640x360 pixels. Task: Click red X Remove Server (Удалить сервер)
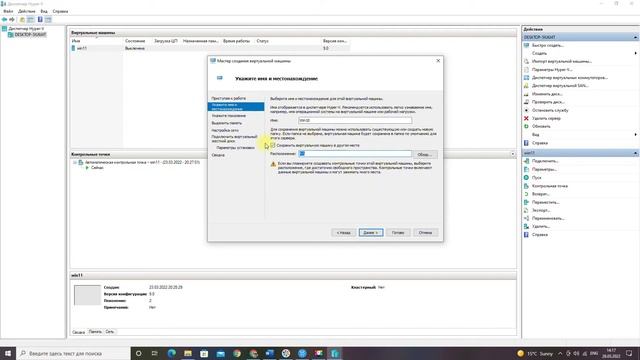coord(526,118)
